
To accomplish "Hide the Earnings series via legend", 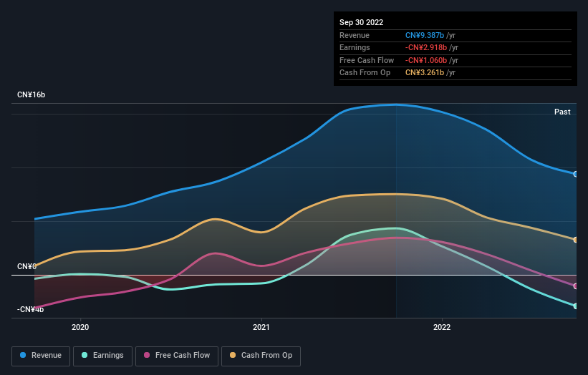I will click(x=103, y=356).
